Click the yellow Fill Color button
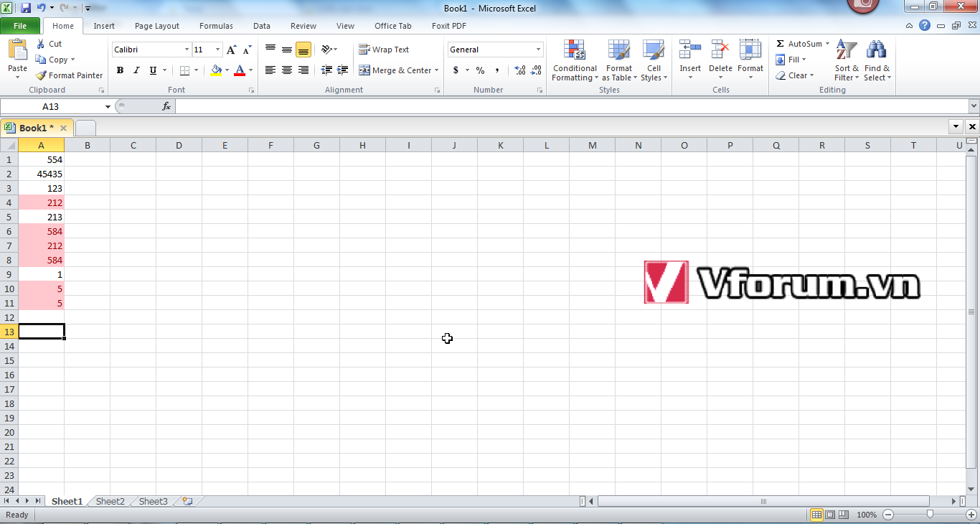 tap(216, 70)
